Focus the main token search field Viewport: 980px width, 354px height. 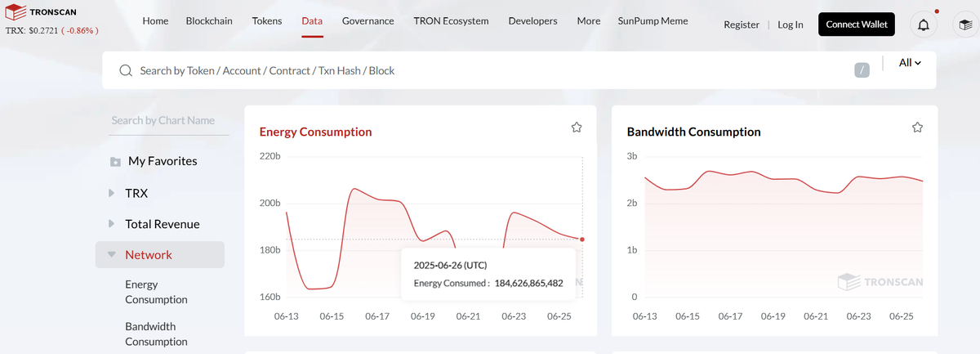coord(490,71)
